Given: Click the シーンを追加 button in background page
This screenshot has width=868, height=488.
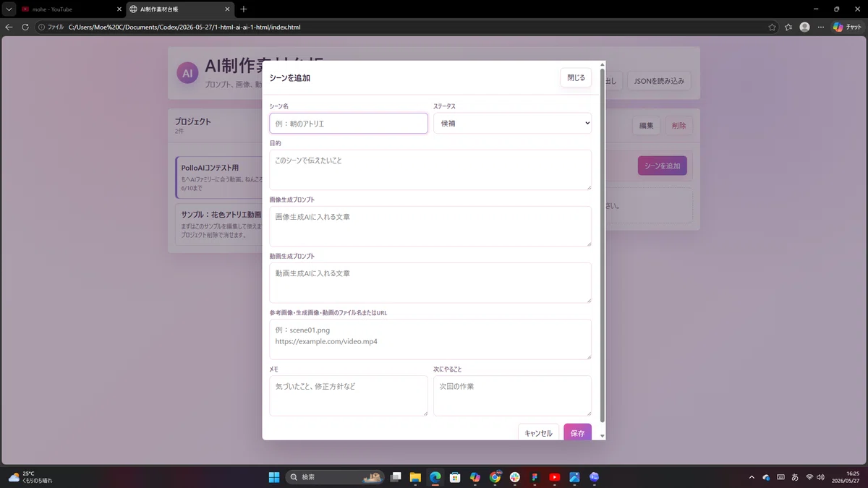Looking at the screenshot, I should [662, 166].
